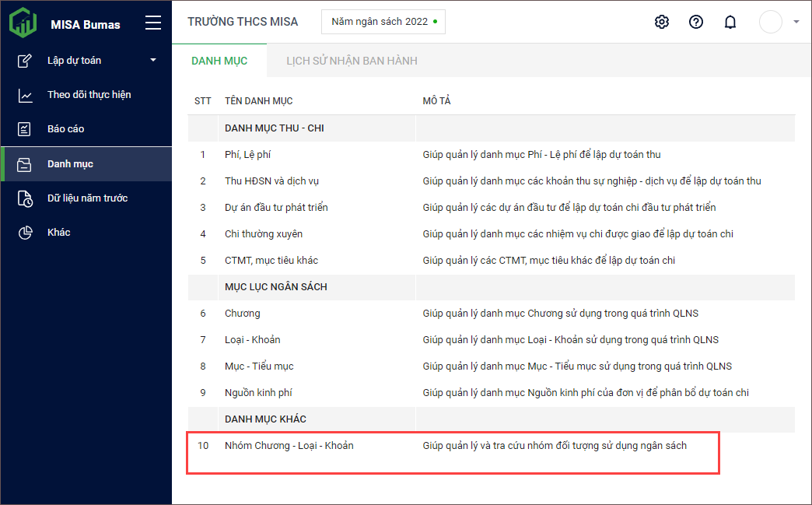This screenshot has height=505, width=812.
Task: Click the Báo cáo report icon
Action: point(25,129)
